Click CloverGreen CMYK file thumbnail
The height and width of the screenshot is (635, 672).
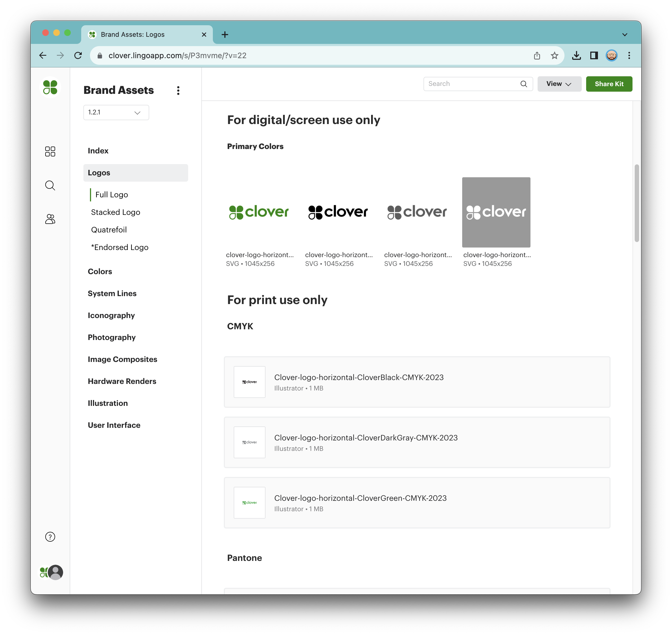click(249, 503)
